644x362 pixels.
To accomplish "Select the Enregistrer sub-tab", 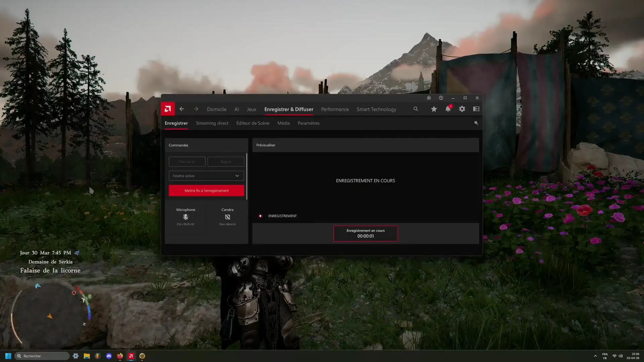I will tap(176, 123).
